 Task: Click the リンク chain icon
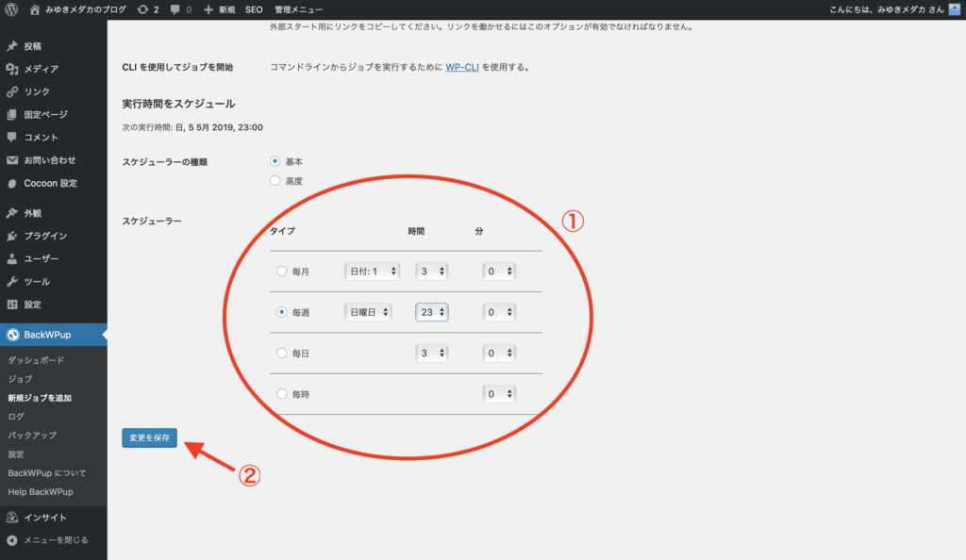coord(11,91)
